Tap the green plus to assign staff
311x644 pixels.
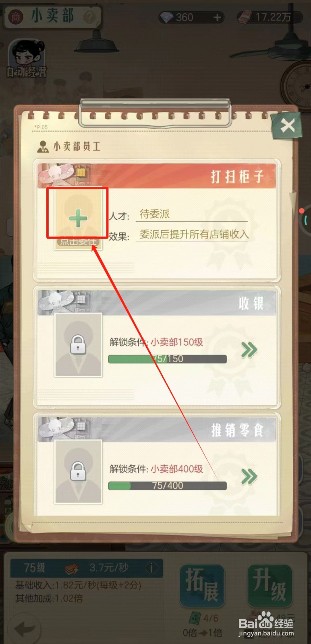[x=78, y=219]
